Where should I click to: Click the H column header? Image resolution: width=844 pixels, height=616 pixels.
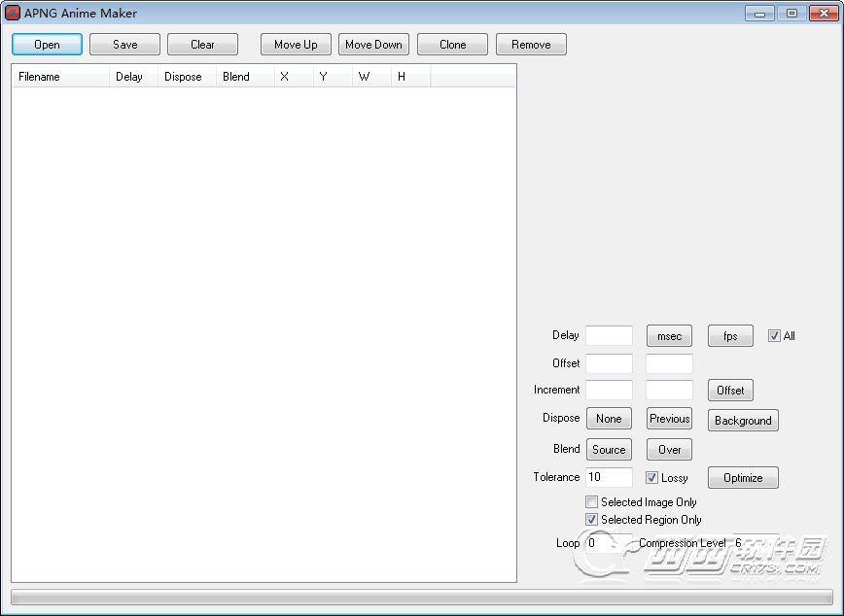(x=410, y=77)
